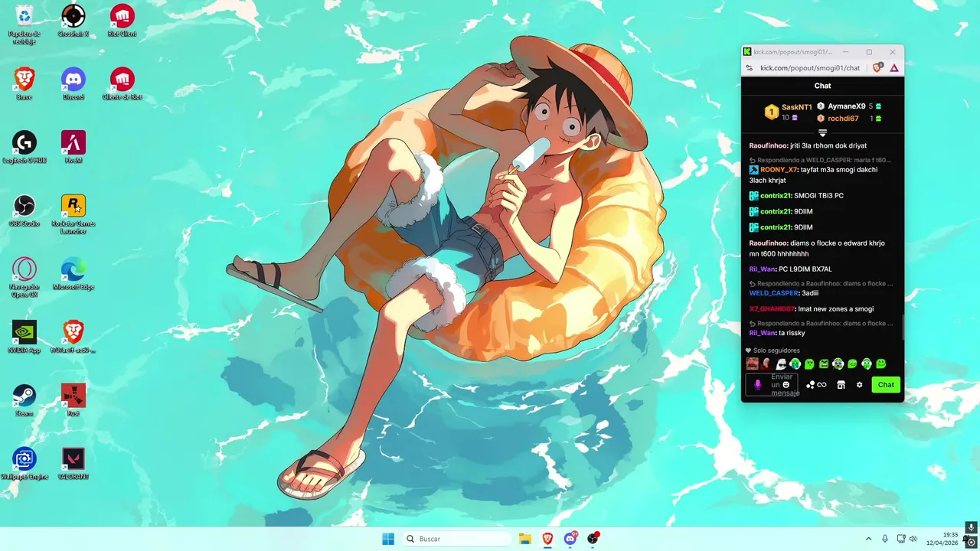The width and height of the screenshot is (980, 551).
Task: Click Raoufinhoo on the 'jriti 3la rbhom' message
Action: click(768, 145)
